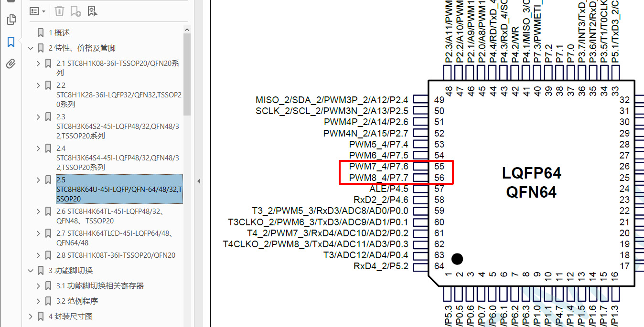The width and height of the screenshot is (644, 327).
Task: Click pin label SCLK_2/SCL_2/PWM3N_2/A13/P2.5
Action: [x=332, y=111]
